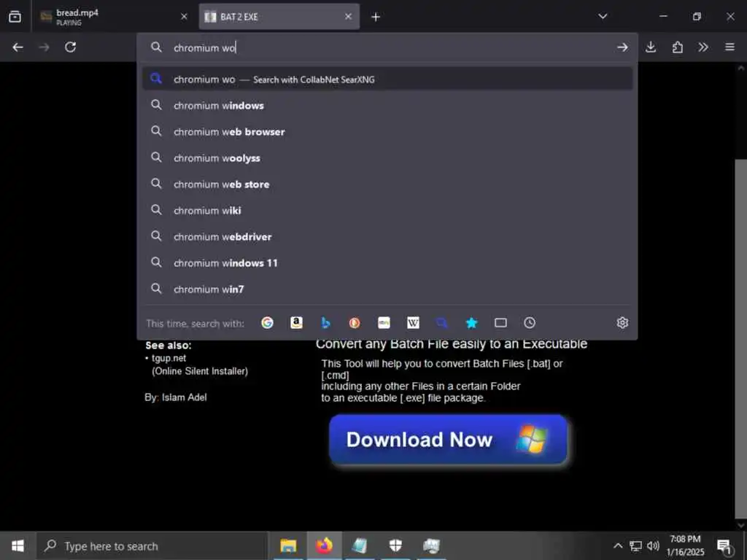Viewport: 747px width, 560px height.
Task: Search with DuckDuckGo one-off search icon
Action: pyautogui.click(x=355, y=323)
